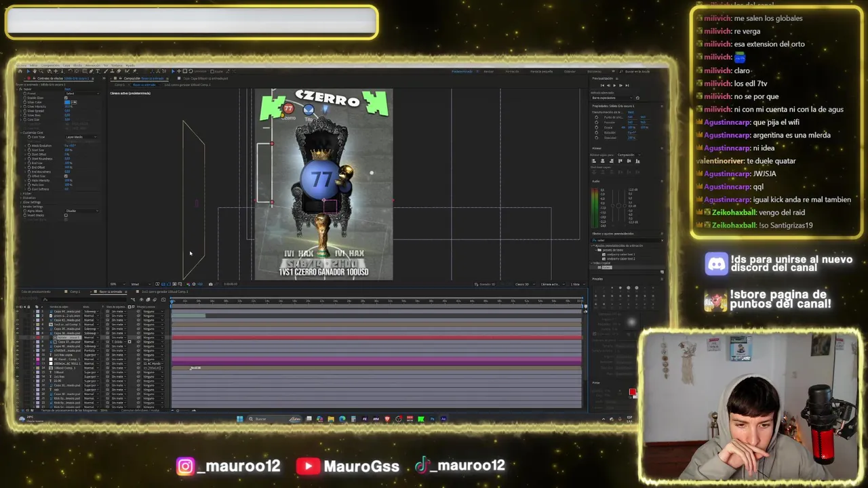868x488 pixels.
Task: Click reset icon beside Barra espaciadora dropdown
Action: click(x=637, y=98)
